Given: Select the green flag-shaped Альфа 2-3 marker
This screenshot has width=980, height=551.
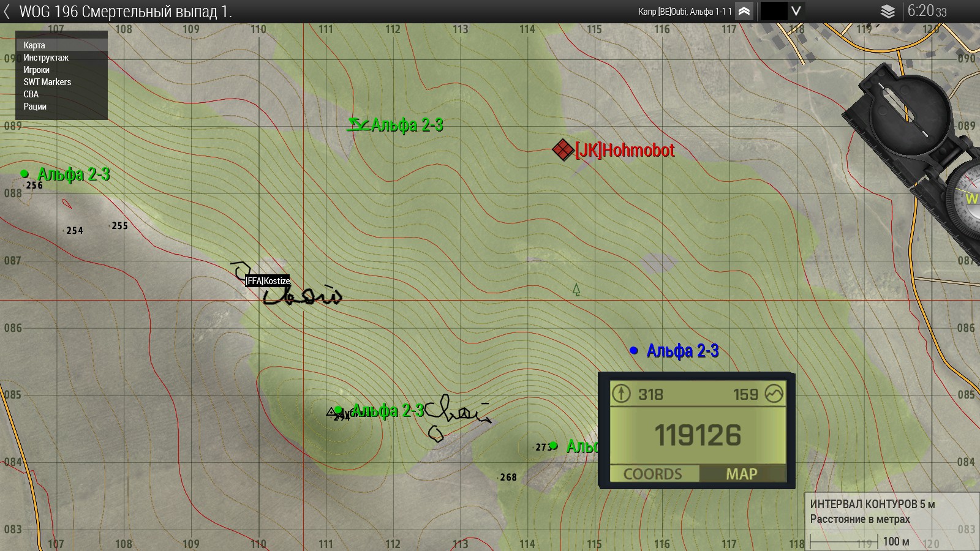Looking at the screenshot, I should [357, 125].
